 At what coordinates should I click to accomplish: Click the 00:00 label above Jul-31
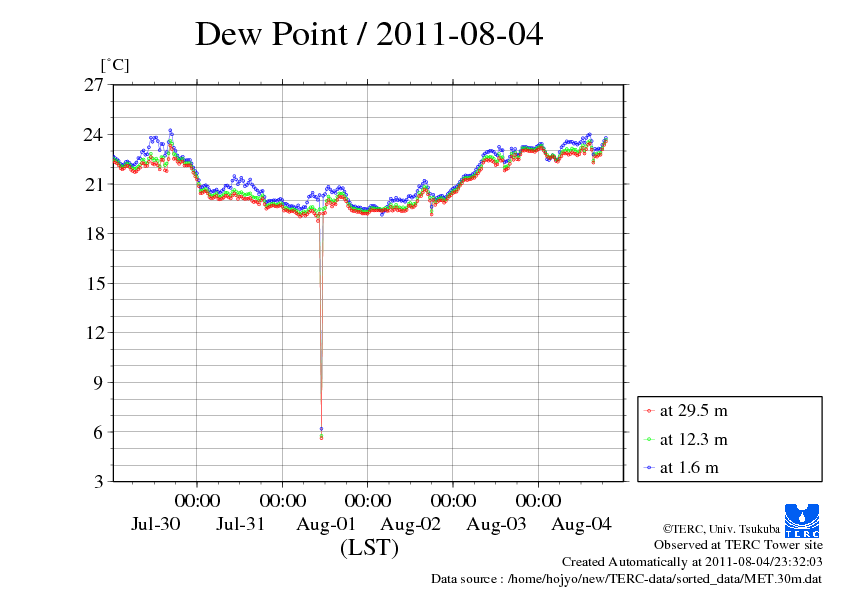(x=197, y=500)
